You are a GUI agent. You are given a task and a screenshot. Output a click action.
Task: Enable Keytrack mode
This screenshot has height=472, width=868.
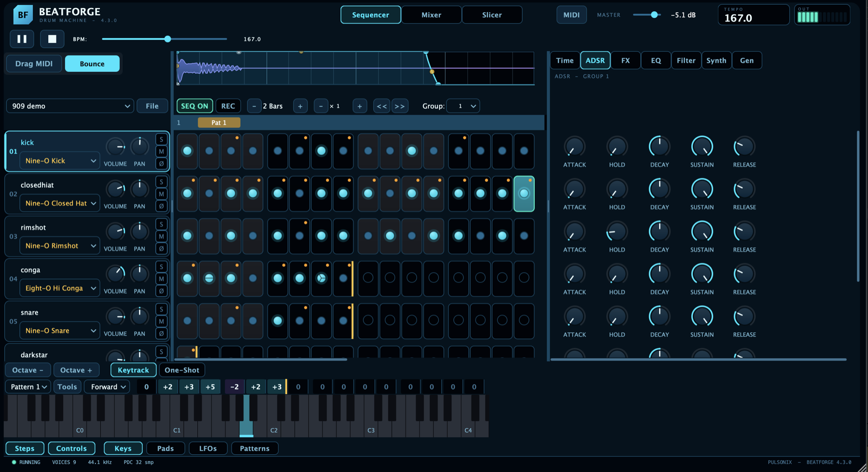pyautogui.click(x=133, y=370)
